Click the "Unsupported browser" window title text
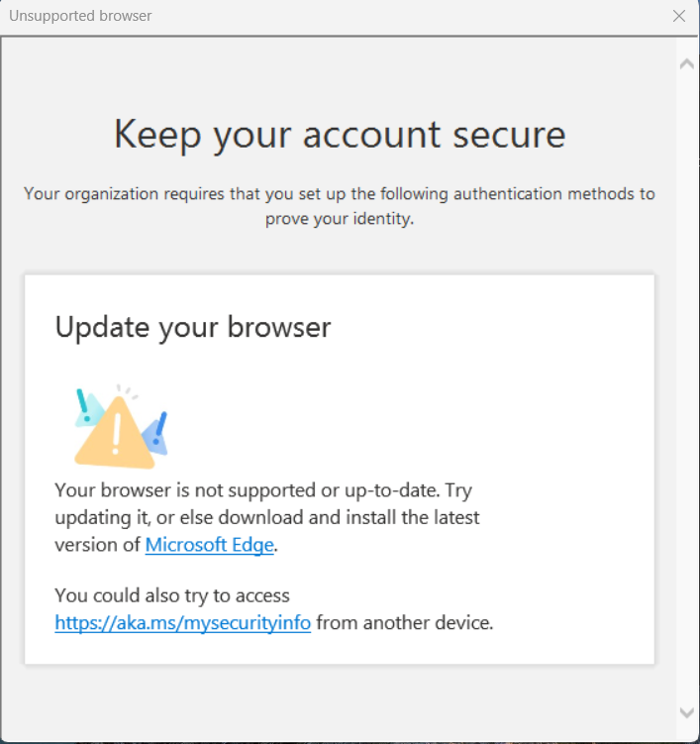This screenshot has width=700, height=744. pyautogui.click(x=80, y=16)
